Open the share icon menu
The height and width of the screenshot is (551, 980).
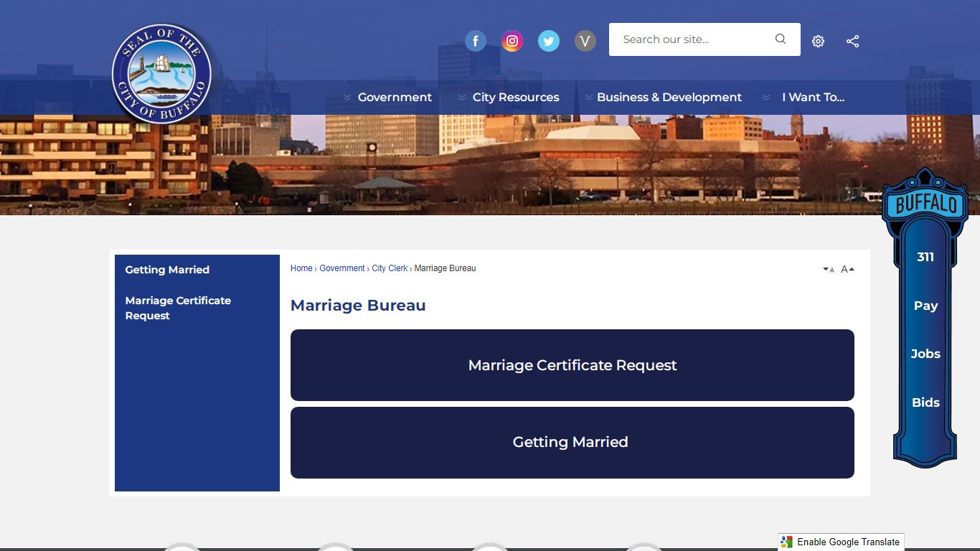pyautogui.click(x=852, y=41)
